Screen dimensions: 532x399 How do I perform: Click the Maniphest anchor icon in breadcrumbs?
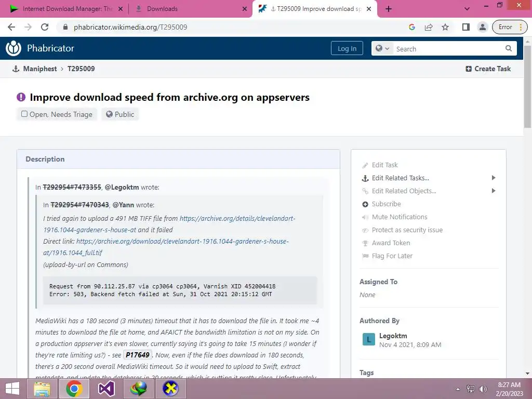point(16,69)
